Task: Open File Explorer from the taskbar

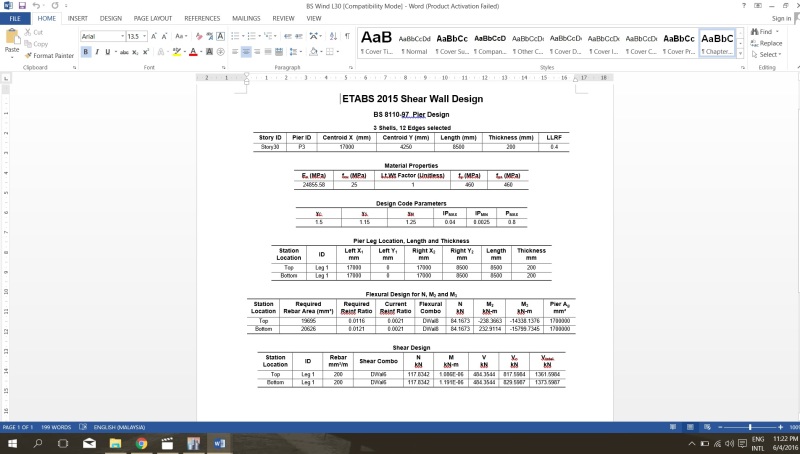Action: [x=115, y=443]
